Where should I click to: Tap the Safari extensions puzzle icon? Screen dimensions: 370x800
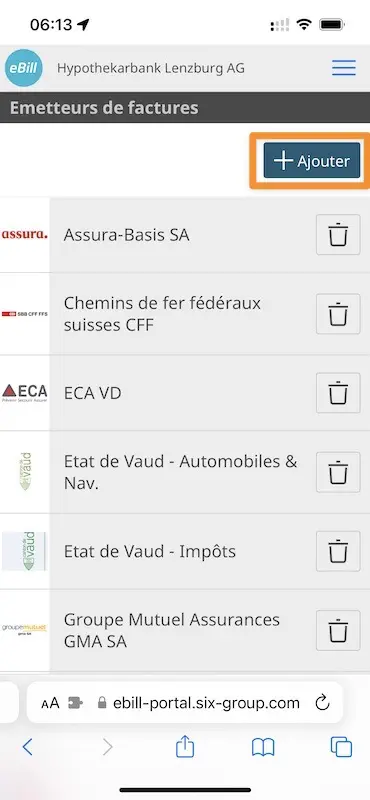[76, 704]
